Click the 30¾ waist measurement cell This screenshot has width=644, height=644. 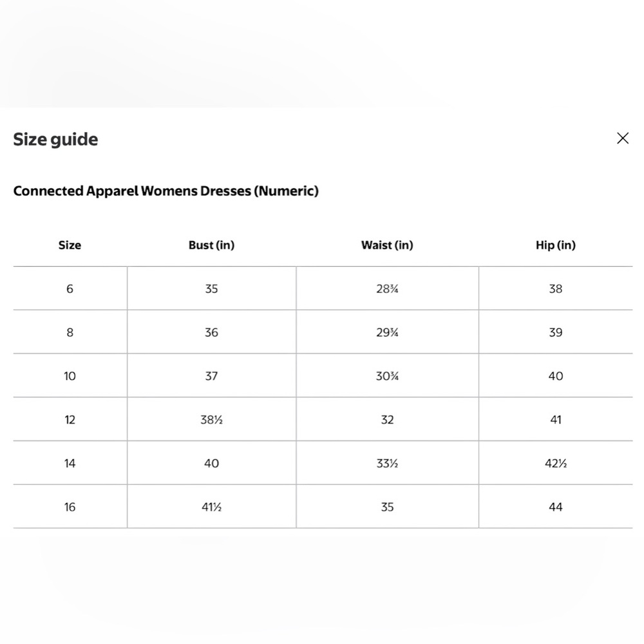pos(387,375)
